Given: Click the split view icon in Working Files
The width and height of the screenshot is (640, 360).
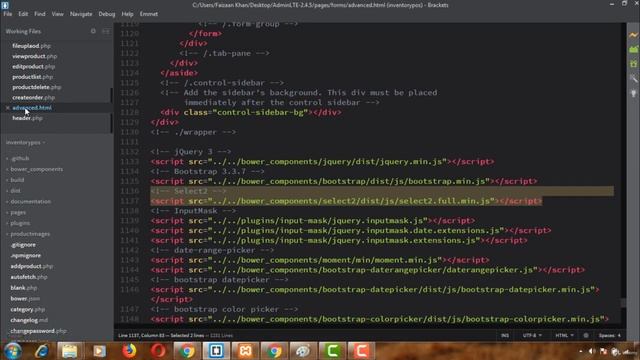Looking at the screenshot, I should 106,31.
